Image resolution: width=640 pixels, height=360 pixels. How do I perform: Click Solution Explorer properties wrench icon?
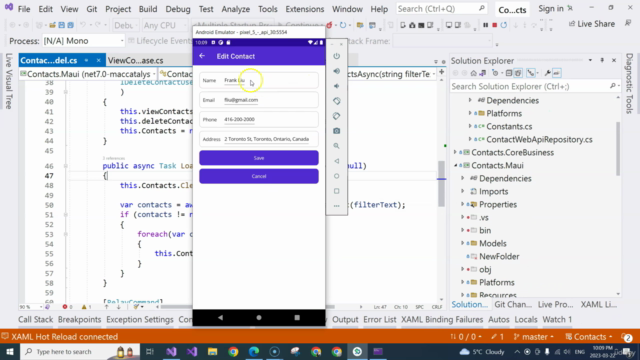click(547, 73)
